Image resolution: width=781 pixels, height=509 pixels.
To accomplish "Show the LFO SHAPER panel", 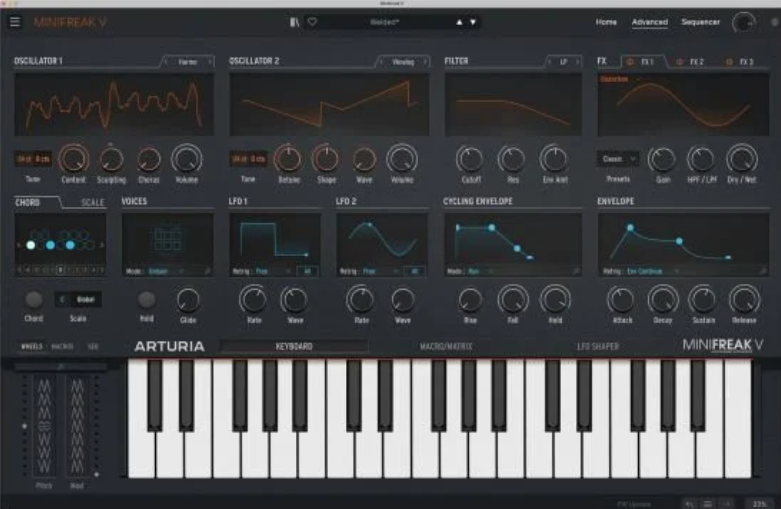I will tap(598, 346).
